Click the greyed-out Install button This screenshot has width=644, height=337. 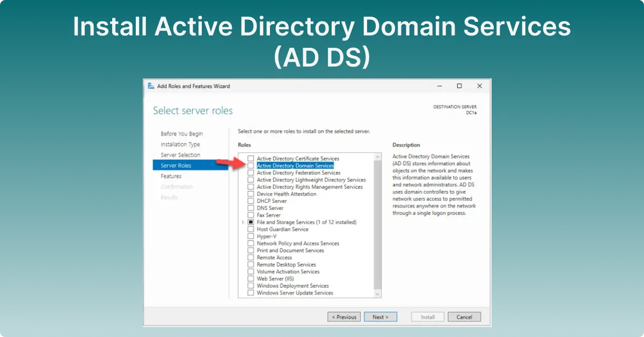pos(428,317)
